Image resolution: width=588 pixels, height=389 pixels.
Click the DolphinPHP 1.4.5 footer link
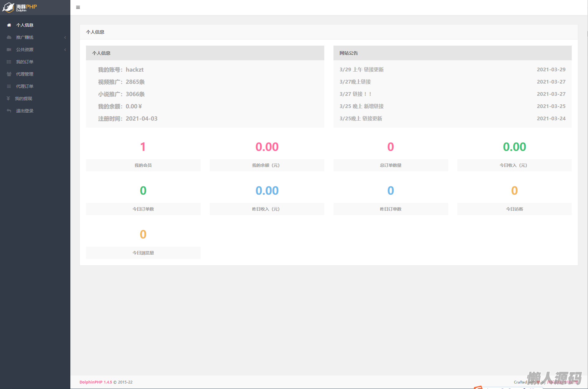point(95,382)
